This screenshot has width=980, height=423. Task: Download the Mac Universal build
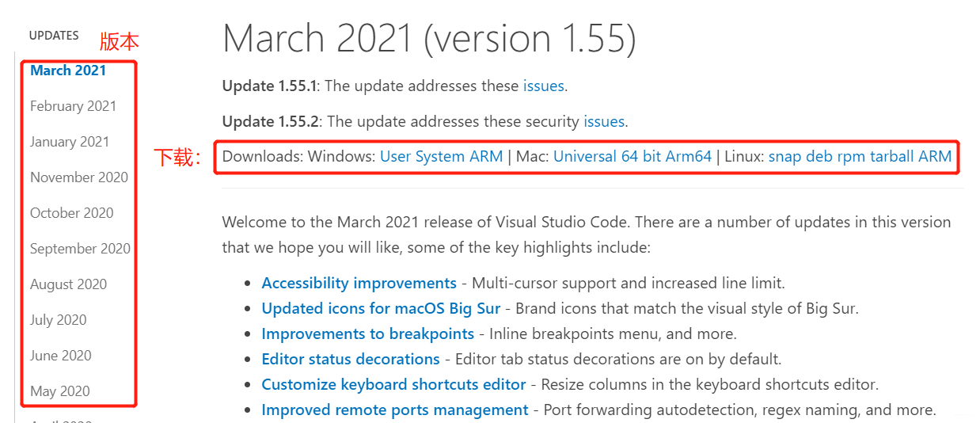tap(585, 156)
